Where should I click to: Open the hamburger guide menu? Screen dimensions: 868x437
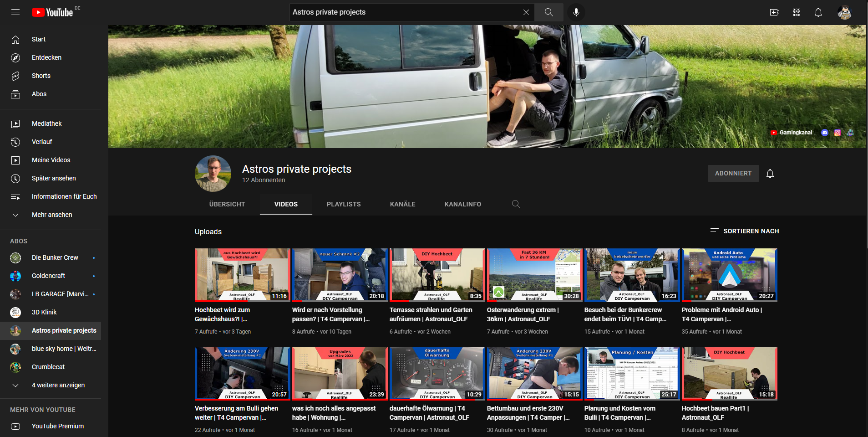point(15,12)
